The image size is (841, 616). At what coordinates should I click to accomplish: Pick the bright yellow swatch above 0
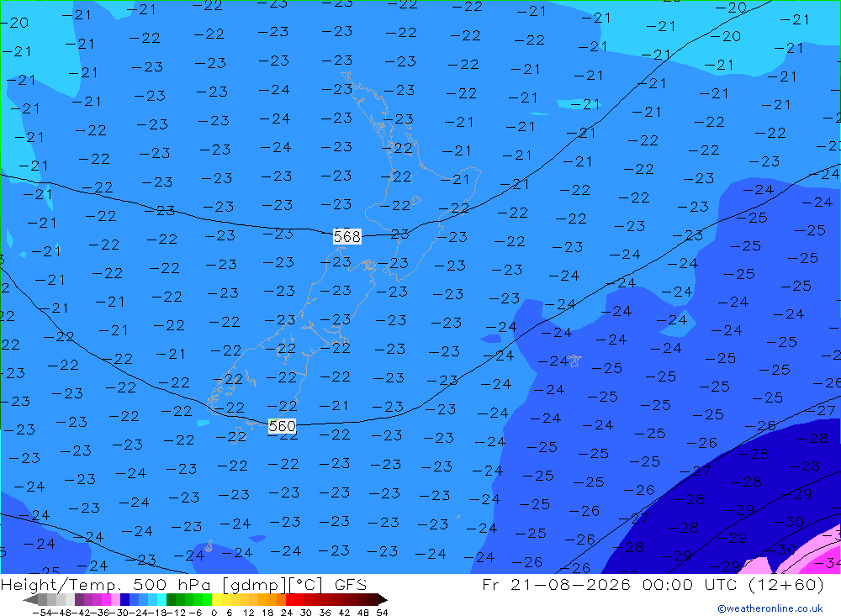click(216, 600)
